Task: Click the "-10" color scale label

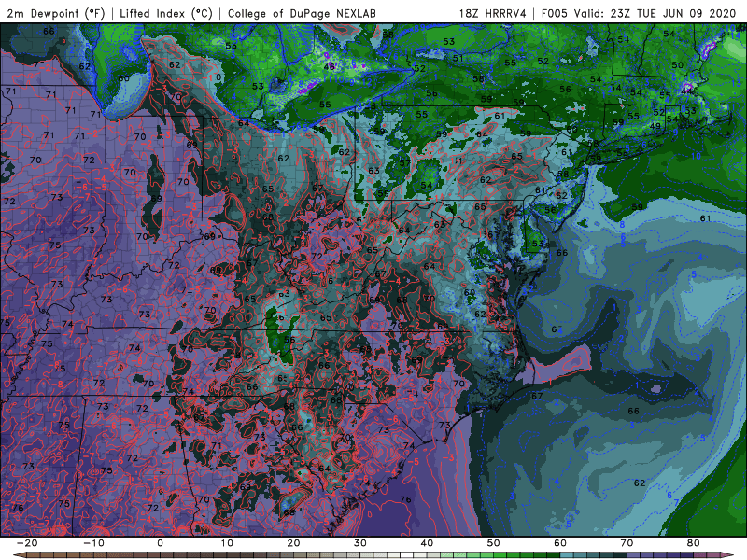Action: [x=93, y=543]
